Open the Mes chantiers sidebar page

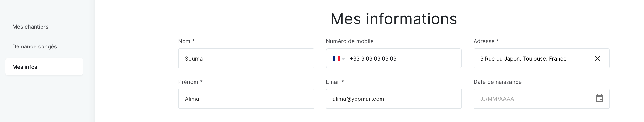click(x=30, y=27)
